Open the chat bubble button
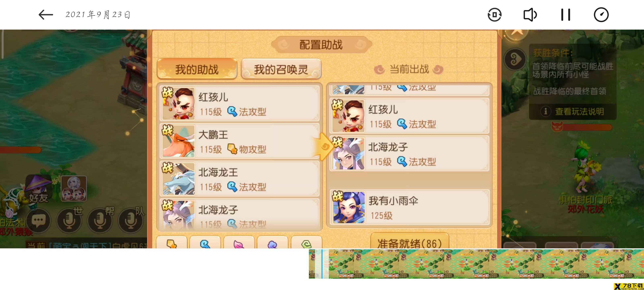The height and width of the screenshot is (290, 644). point(38,221)
